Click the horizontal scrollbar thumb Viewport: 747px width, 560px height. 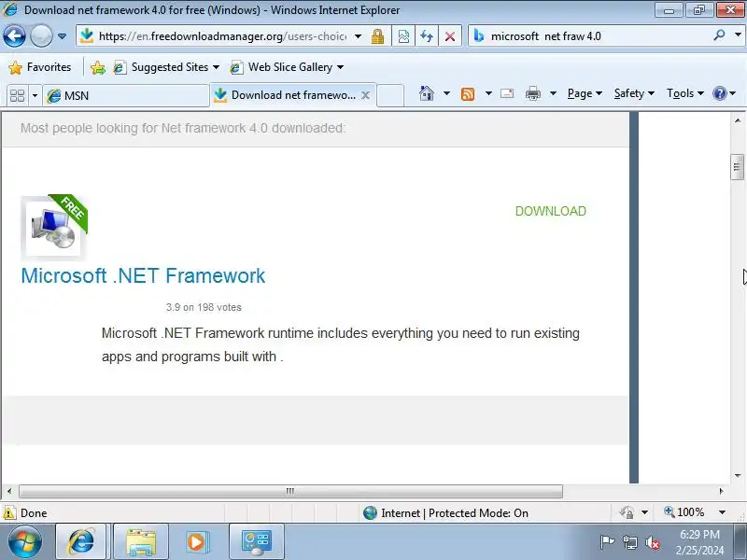[x=290, y=491]
